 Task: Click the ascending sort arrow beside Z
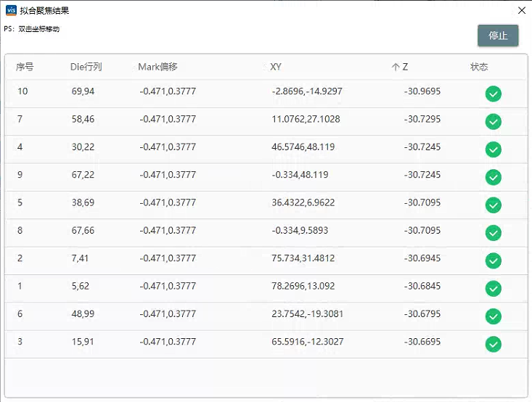pos(395,67)
